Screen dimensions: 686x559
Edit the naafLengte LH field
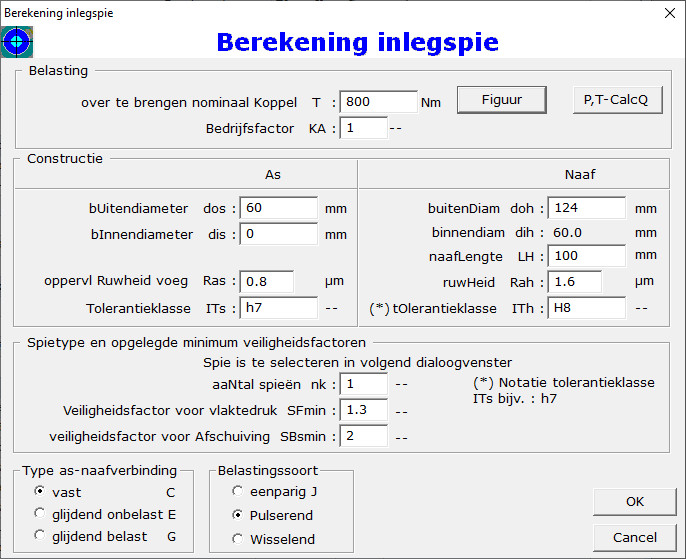click(x=587, y=256)
